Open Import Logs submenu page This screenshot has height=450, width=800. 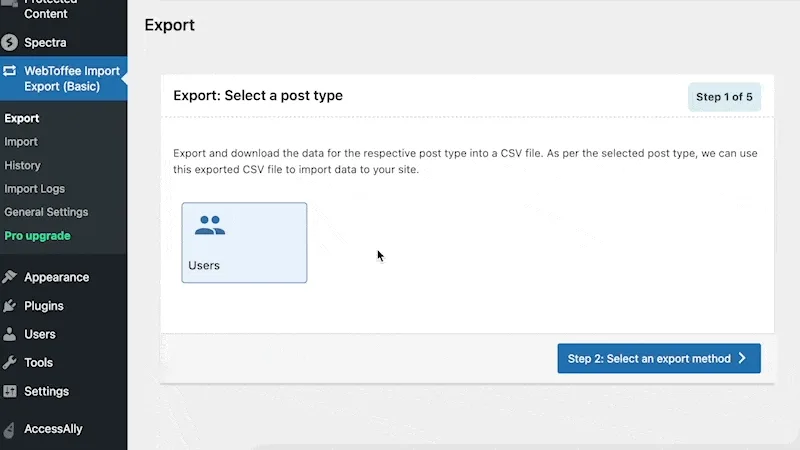(35, 189)
